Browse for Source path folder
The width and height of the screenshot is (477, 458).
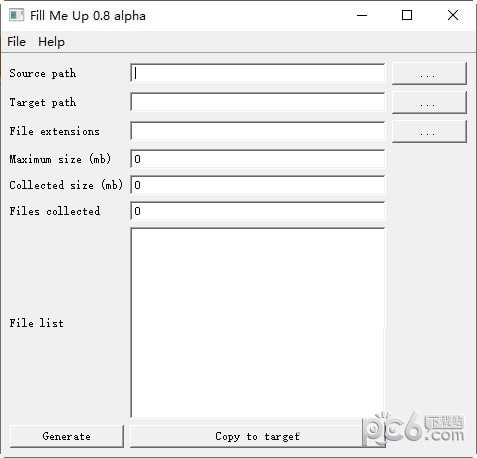coord(429,73)
